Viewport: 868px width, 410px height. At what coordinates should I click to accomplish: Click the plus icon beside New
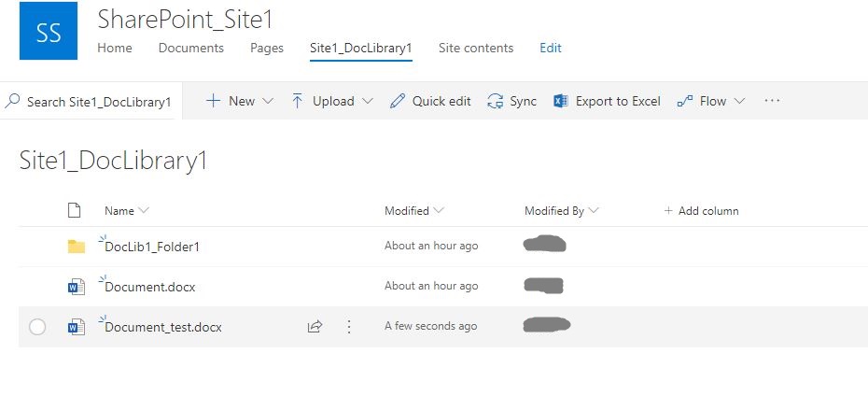tap(213, 101)
